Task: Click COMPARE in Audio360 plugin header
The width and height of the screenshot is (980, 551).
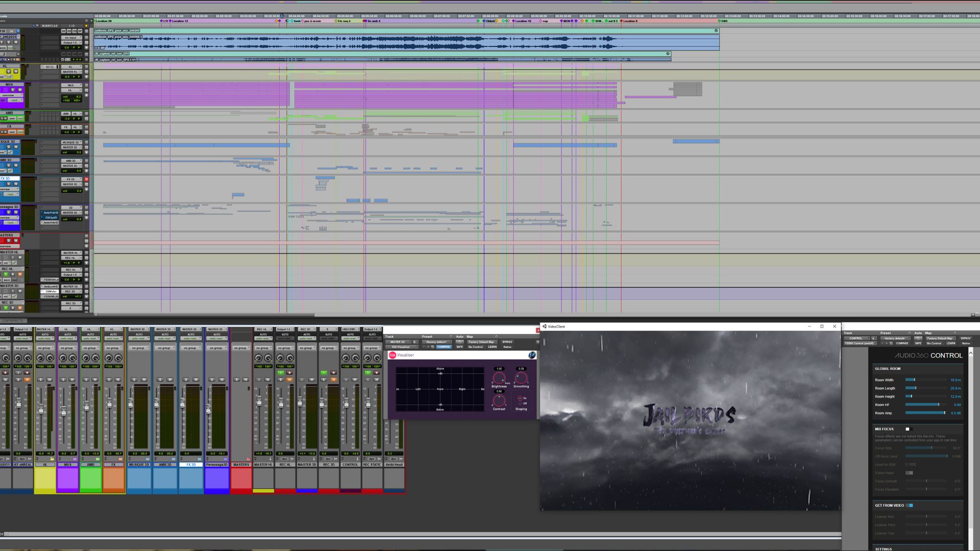Action: [x=902, y=343]
